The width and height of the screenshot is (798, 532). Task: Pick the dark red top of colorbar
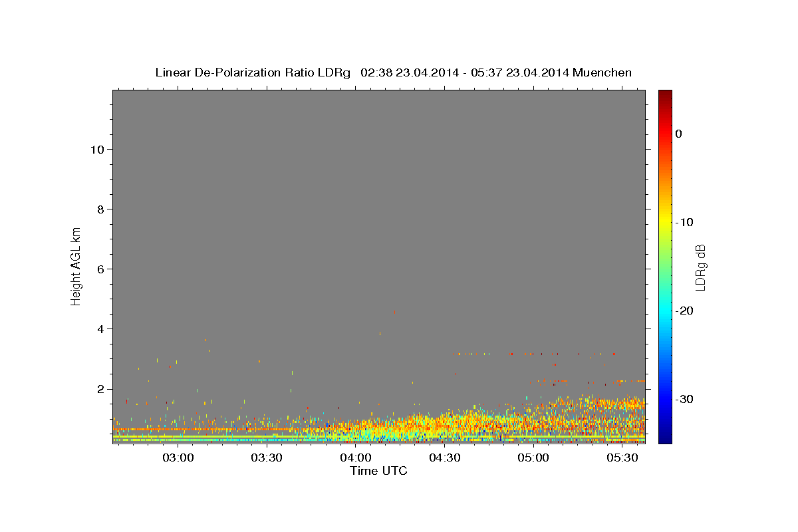665,94
